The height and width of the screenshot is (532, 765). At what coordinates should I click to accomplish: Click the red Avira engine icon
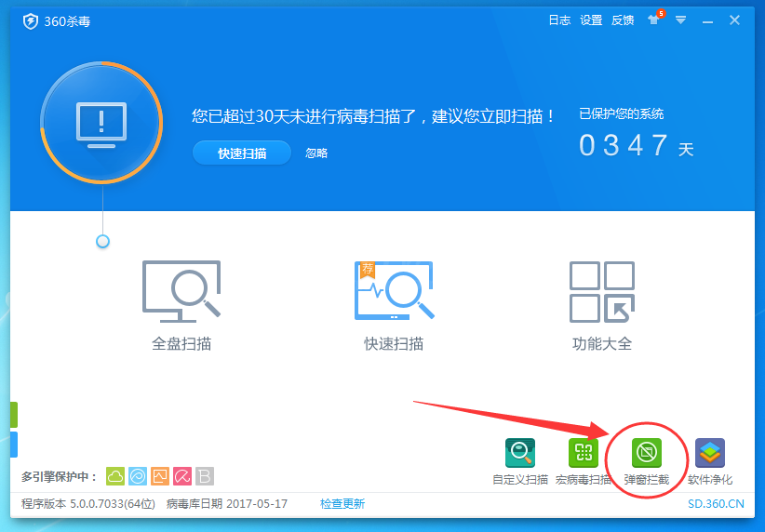coord(182,476)
